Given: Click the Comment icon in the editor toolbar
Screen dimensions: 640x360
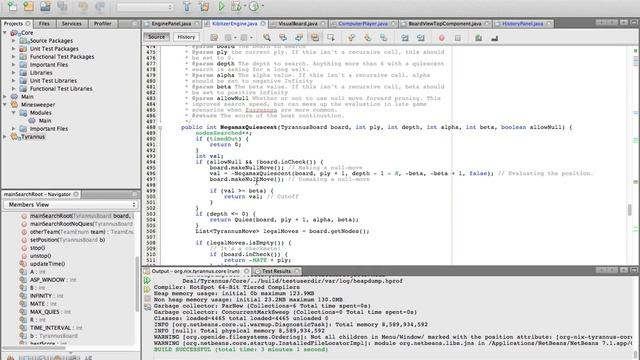Looking at the screenshot, I should point(478,38).
